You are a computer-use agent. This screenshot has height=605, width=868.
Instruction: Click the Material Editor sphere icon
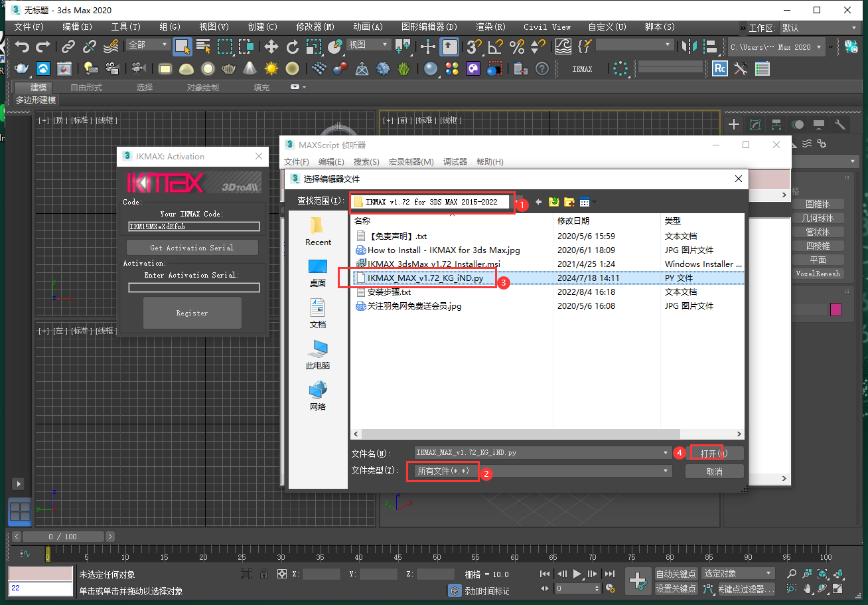point(431,68)
